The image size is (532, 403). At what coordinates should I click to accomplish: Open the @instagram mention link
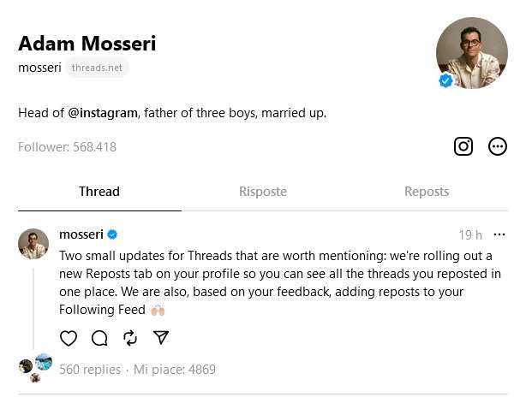[x=103, y=112]
